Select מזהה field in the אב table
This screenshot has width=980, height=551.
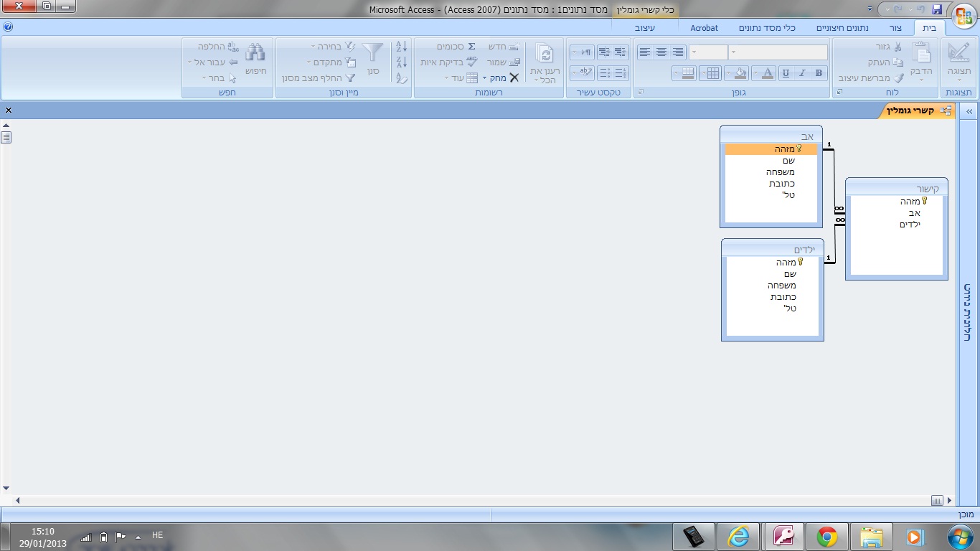point(771,149)
